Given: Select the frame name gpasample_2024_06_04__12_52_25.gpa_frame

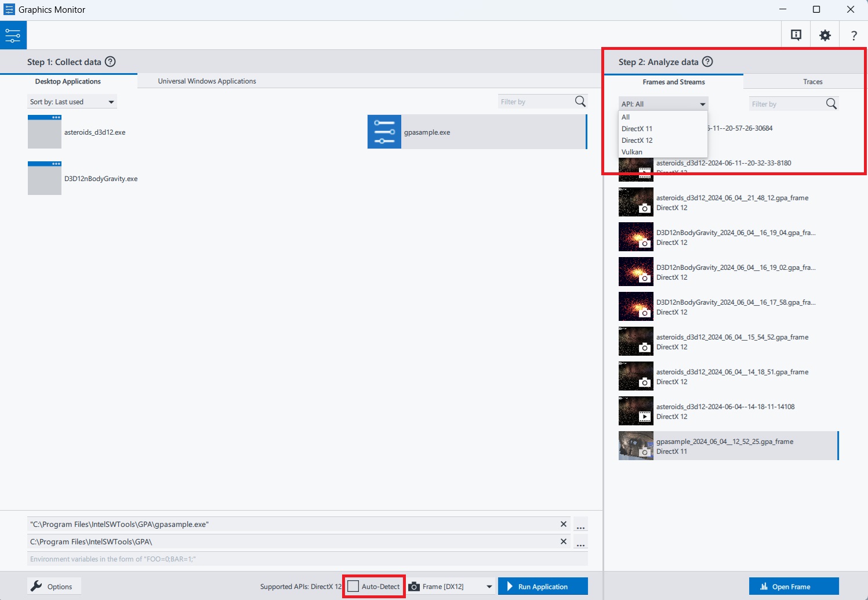Looking at the screenshot, I should pyautogui.click(x=725, y=442).
